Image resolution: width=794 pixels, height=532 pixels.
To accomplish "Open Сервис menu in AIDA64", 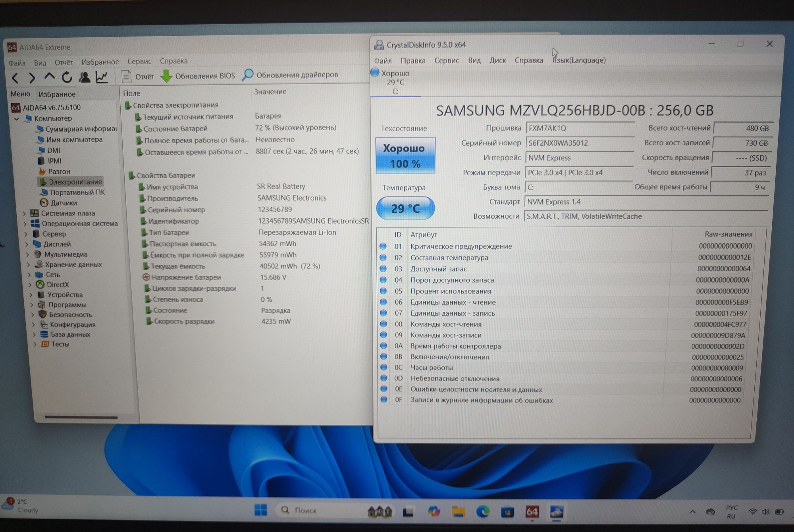I will pos(139,62).
